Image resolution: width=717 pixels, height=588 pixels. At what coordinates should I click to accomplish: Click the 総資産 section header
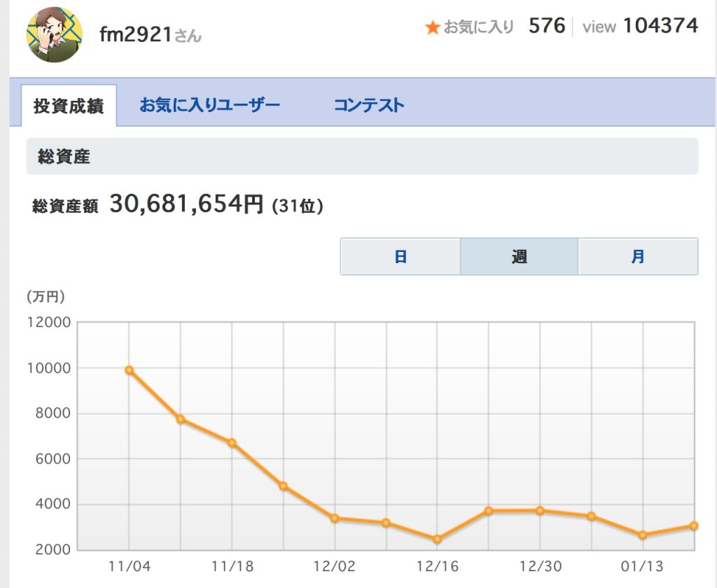click(64, 157)
